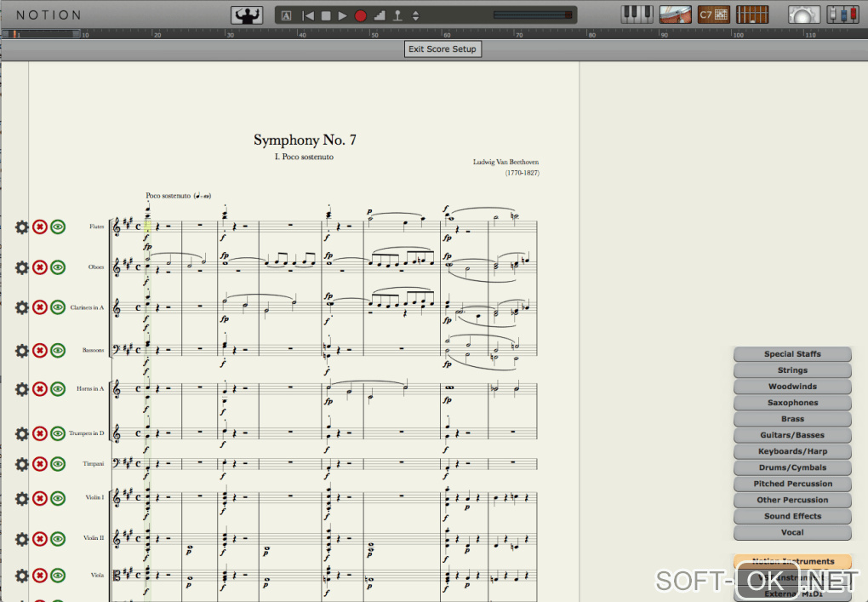This screenshot has width=868, height=602.
Task: Exit Score Setup mode
Action: [x=443, y=49]
